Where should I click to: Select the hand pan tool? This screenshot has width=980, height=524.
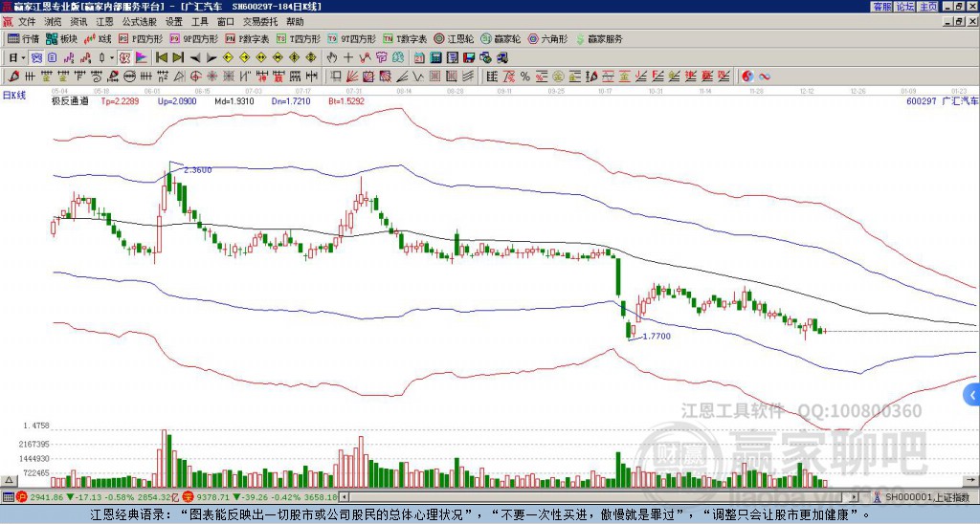332,58
